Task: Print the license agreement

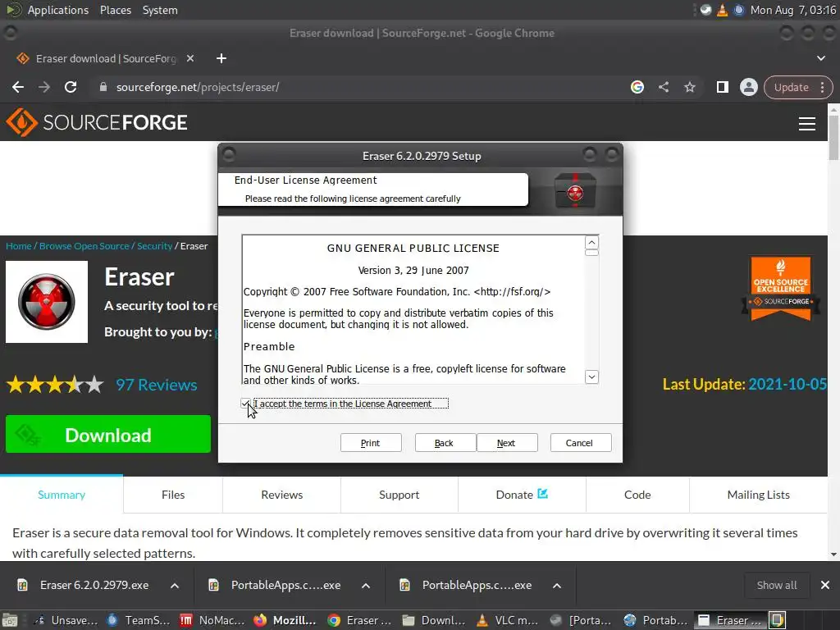Action: point(371,443)
